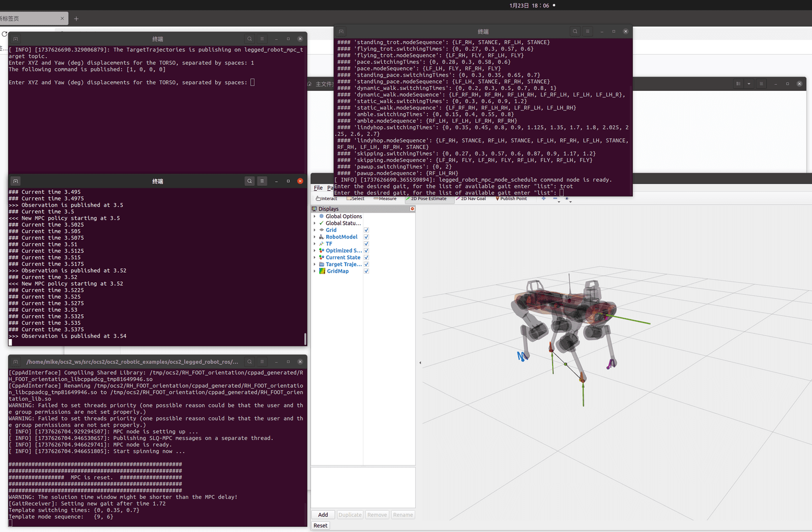Toggle list view icon in the file manager window
Image resolution: width=812 pixels, height=532 pixels.
[738, 84]
